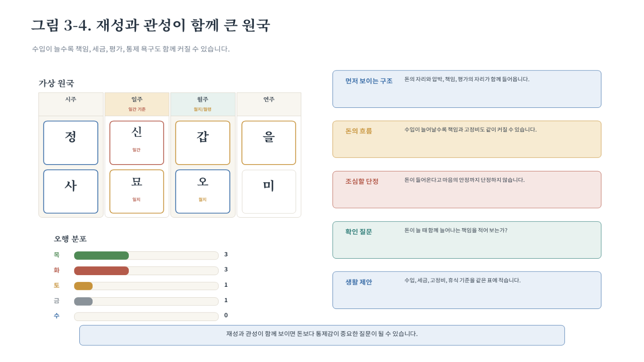Click the gray 금 distribution bar

83,301
